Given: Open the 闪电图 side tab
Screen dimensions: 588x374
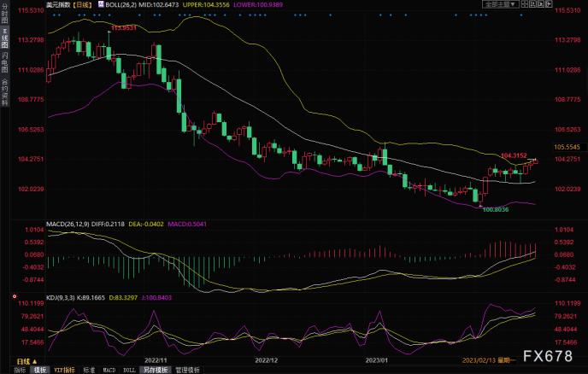Looking at the screenshot, I should tap(5, 61).
